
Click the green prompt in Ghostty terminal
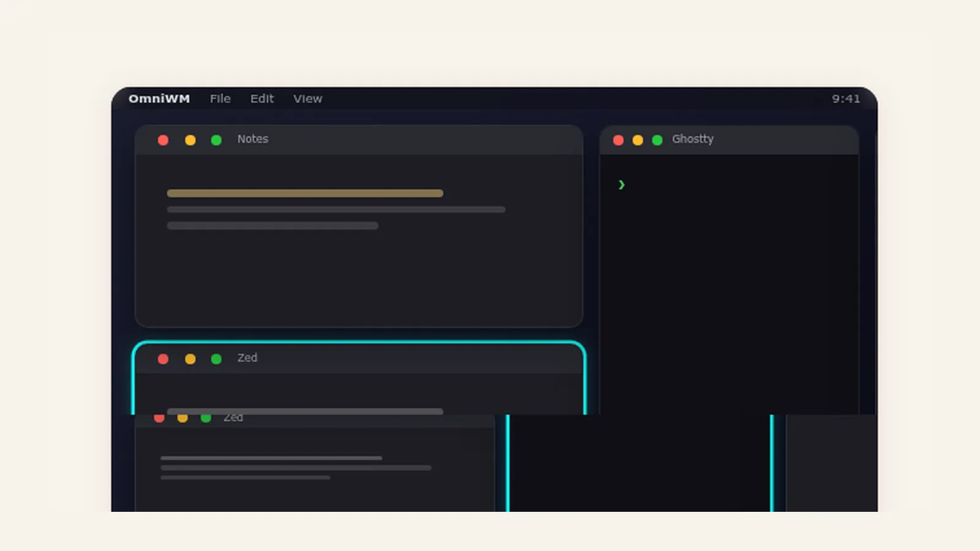point(622,184)
